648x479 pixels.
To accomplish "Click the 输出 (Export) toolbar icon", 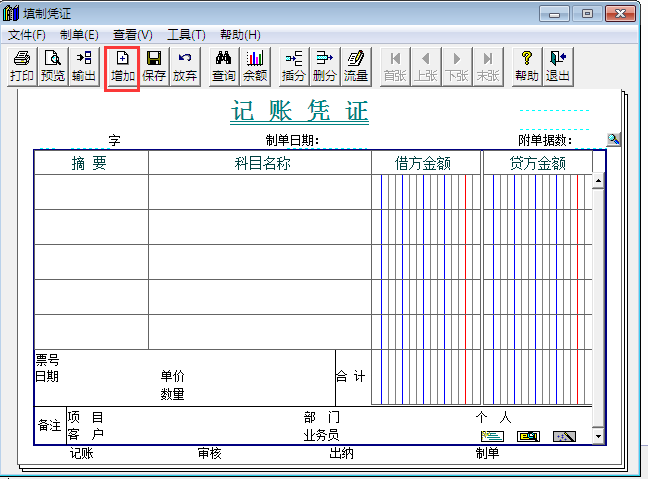I will click(x=83, y=67).
